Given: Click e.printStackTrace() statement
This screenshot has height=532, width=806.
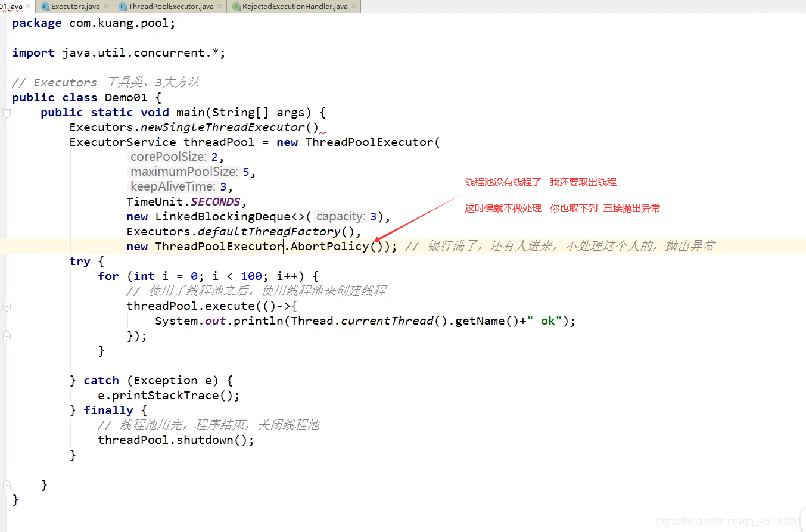Looking at the screenshot, I should tap(169, 396).
